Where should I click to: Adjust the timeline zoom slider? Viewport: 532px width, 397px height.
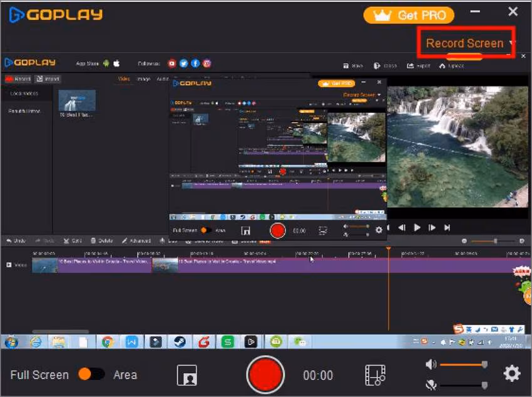click(493, 241)
